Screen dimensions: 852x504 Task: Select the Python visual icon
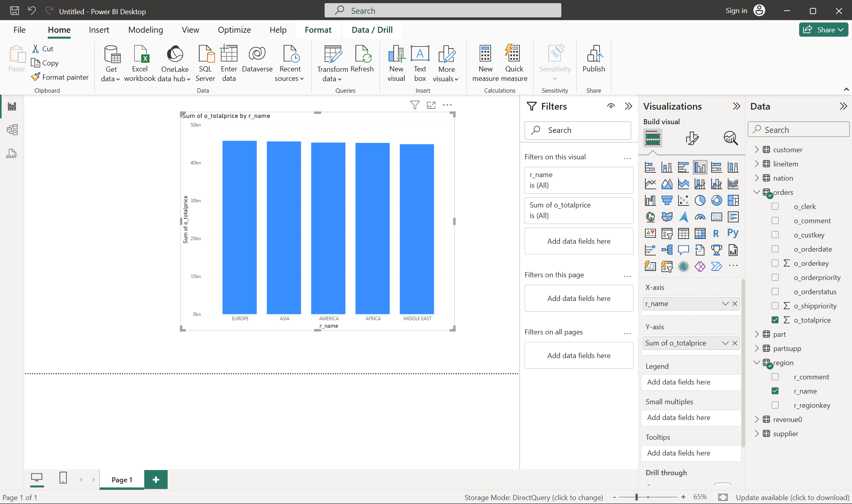(733, 233)
